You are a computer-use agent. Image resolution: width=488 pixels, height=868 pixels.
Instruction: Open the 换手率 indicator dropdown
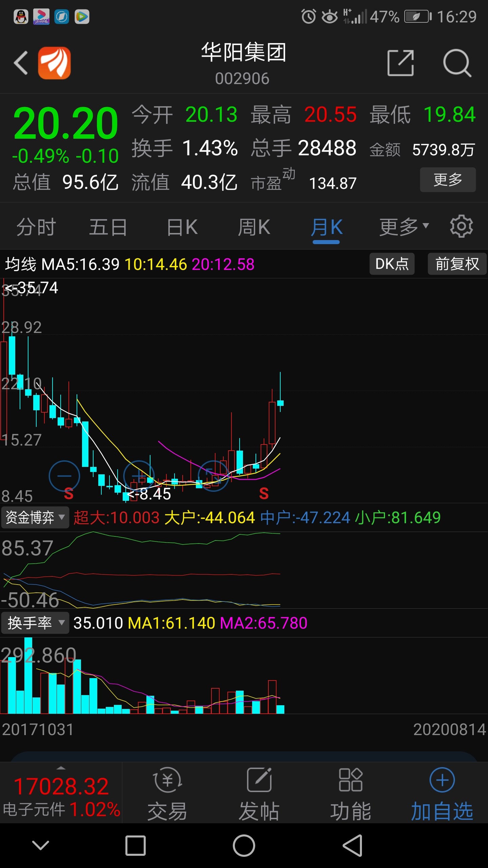[35, 623]
